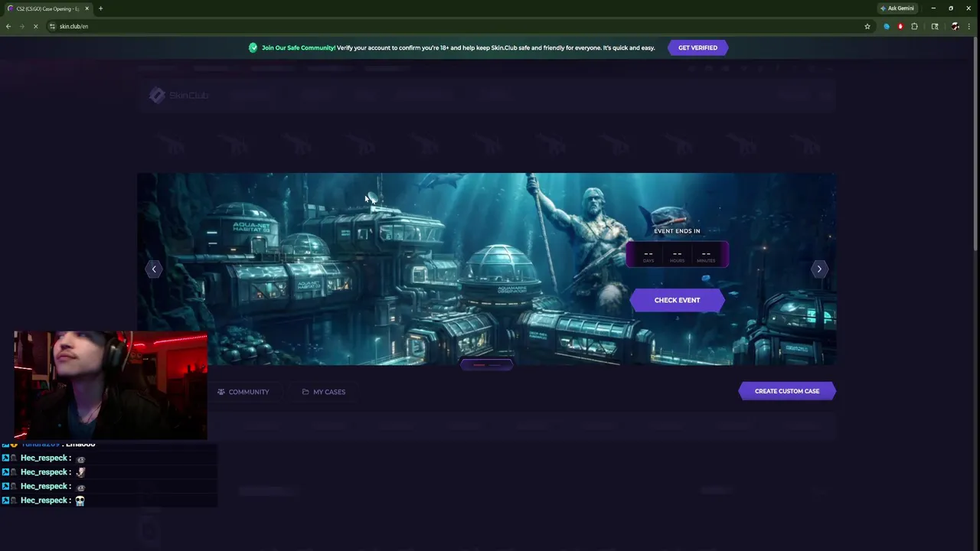Stop loading the page
Viewport: 980px width, 551px height.
click(x=35, y=26)
